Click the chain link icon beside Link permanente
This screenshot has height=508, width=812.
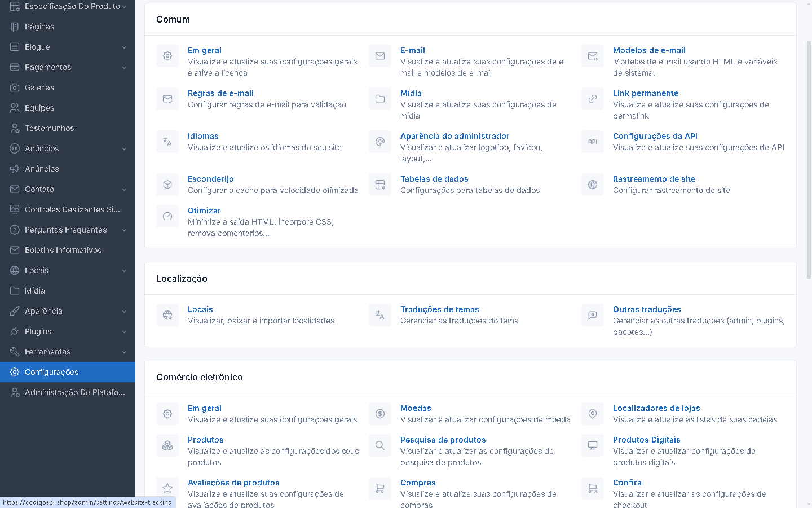pos(593,99)
